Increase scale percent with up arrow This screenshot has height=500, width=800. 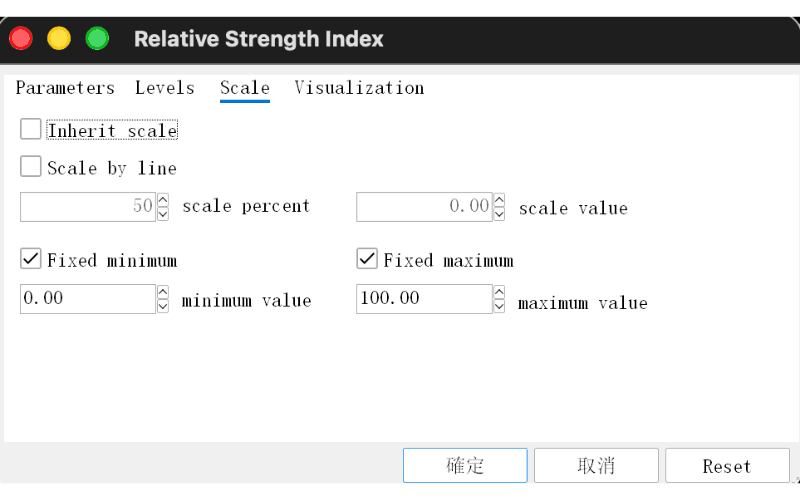(163, 199)
